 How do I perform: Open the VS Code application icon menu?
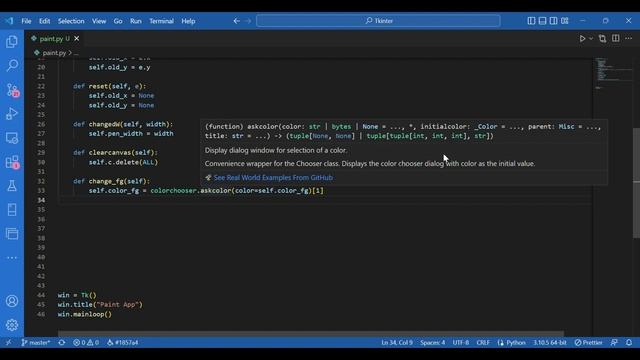[9, 21]
